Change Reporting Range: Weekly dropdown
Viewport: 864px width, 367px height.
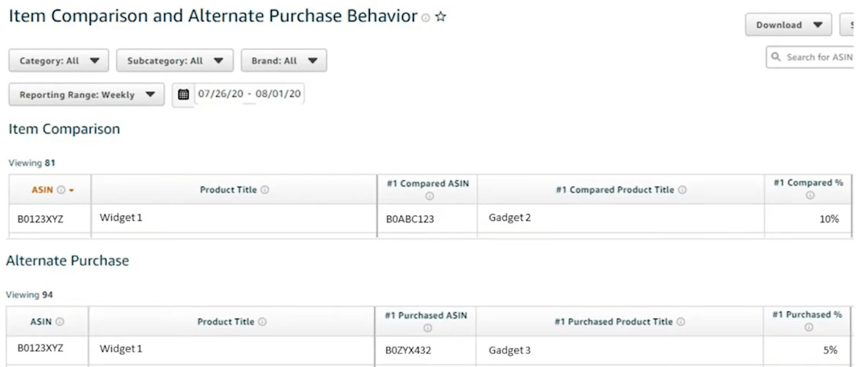click(x=87, y=94)
